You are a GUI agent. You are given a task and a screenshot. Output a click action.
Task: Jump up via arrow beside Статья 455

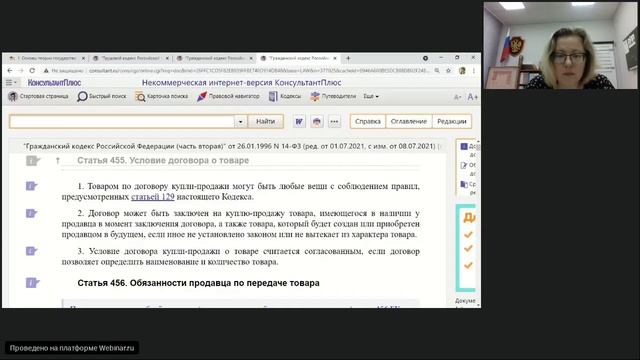point(58,161)
